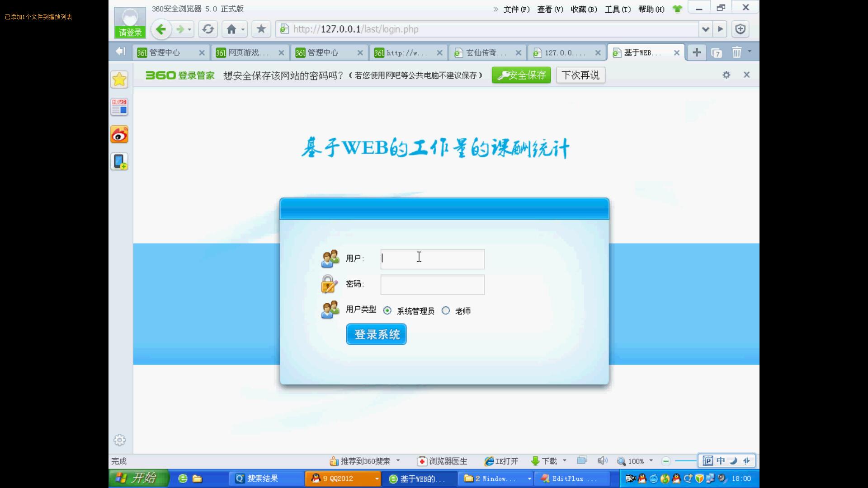This screenshot has height=488, width=868.
Task: Close the 基于WEB... tab
Action: click(677, 53)
